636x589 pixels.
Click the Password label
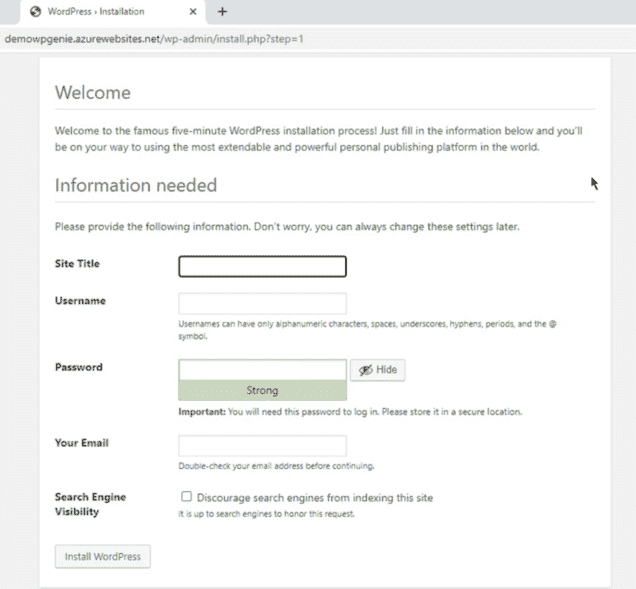pos(79,367)
